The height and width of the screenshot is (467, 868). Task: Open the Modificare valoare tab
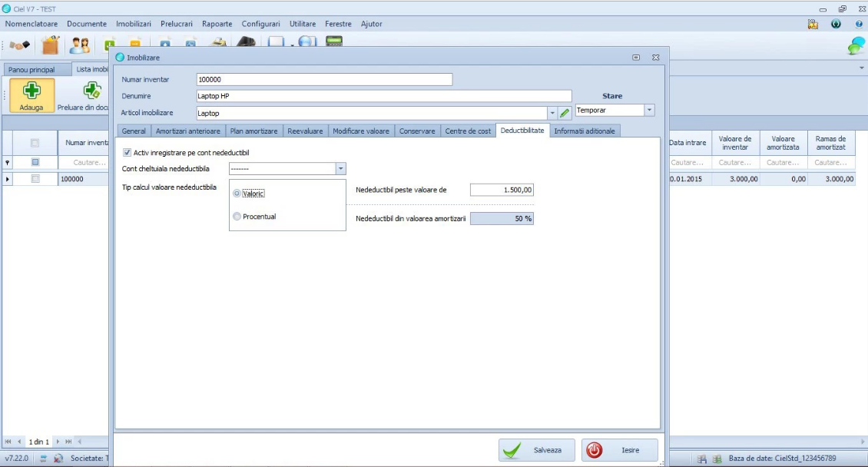(361, 131)
